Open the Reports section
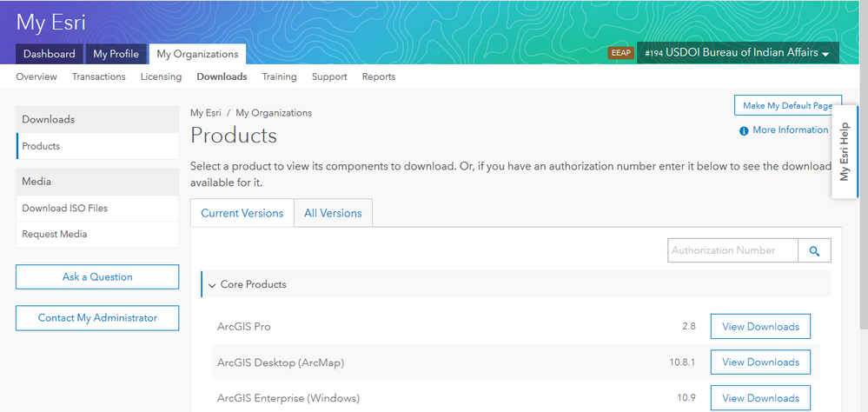 pyautogui.click(x=379, y=77)
